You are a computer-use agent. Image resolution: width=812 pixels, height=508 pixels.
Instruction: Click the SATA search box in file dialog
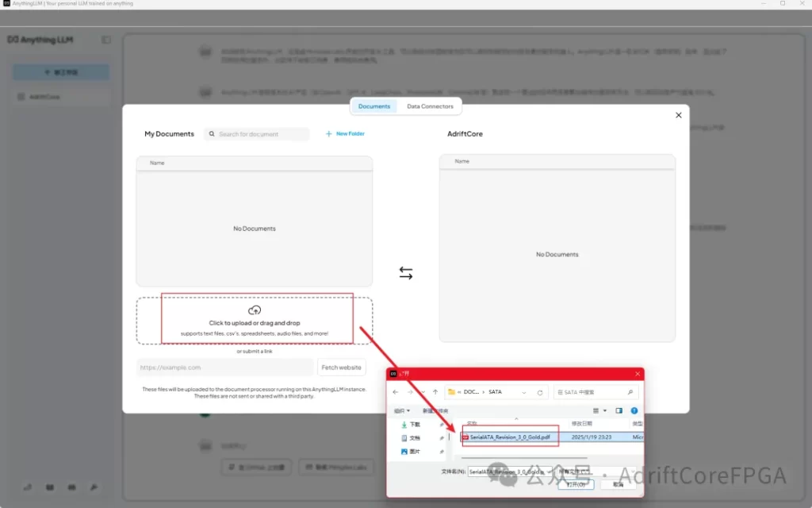(x=596, y=392)
